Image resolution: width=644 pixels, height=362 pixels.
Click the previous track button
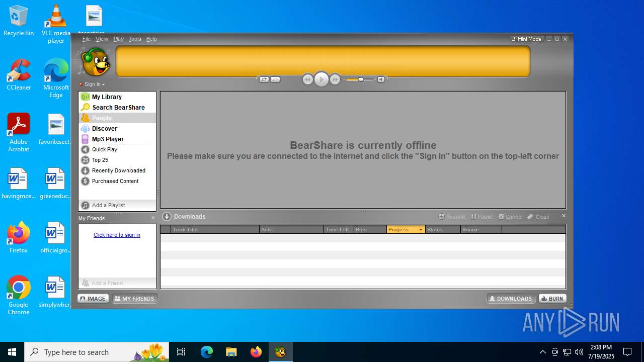pyautogui.click(x=308, y=79)
